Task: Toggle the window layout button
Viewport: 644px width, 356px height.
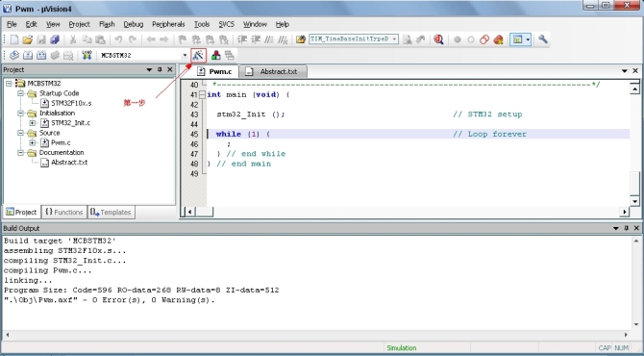Action: click(517, 39)
